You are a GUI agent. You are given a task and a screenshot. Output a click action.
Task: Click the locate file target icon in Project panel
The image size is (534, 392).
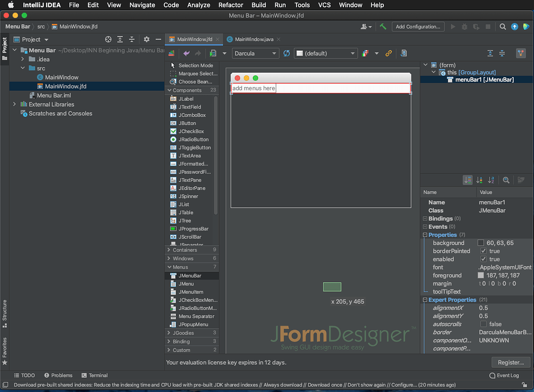coord(108,40)
